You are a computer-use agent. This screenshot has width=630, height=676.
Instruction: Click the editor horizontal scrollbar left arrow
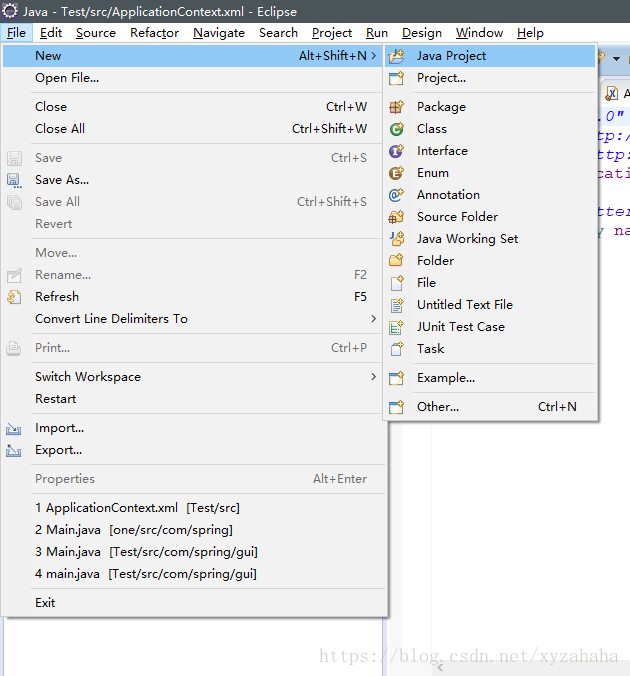(x=439, y=668)
